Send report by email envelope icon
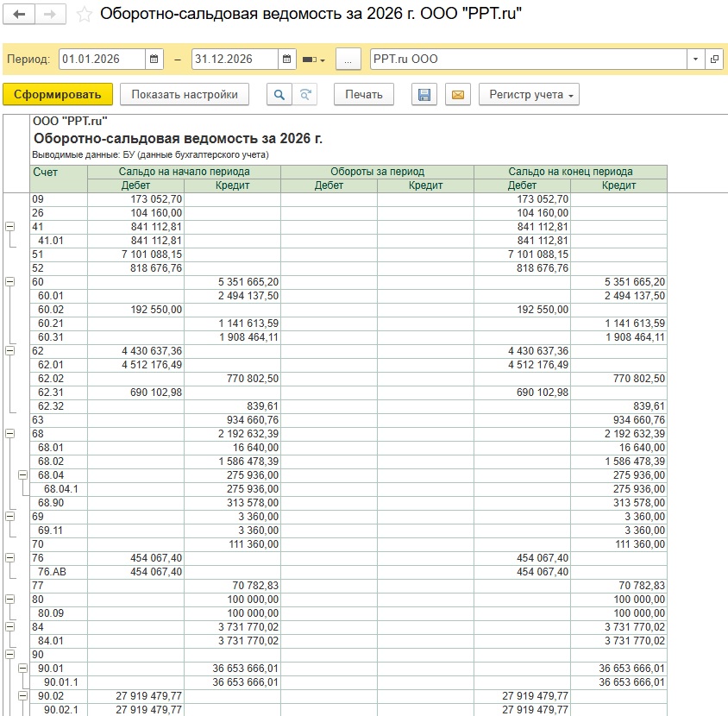728x716 pixels. coord(458,94)
